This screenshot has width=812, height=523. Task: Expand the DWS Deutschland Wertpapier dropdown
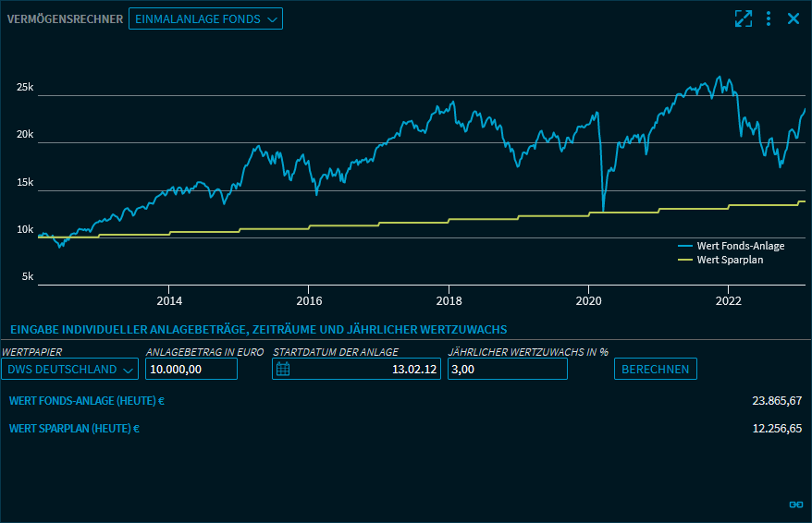(69, 370)
